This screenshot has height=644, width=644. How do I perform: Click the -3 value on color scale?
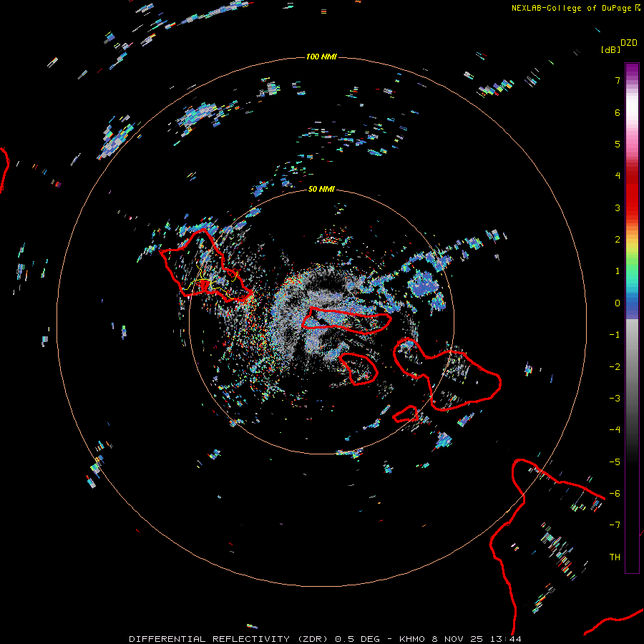pos(615,399)
